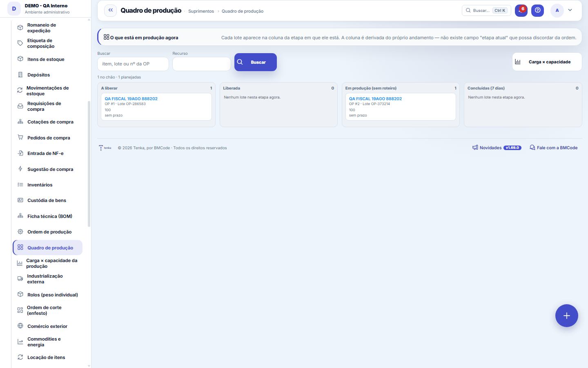The width and height of the screenshot is (588, 368).
Task: Open QA FISCAL card in A liberar column
Action: pos(156,107)
